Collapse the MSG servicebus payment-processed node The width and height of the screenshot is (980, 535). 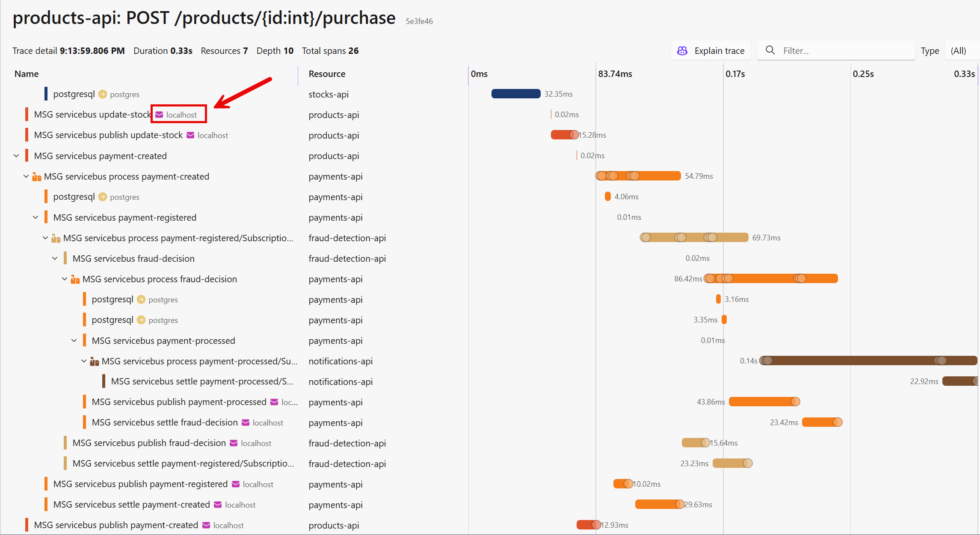(74, 341)
